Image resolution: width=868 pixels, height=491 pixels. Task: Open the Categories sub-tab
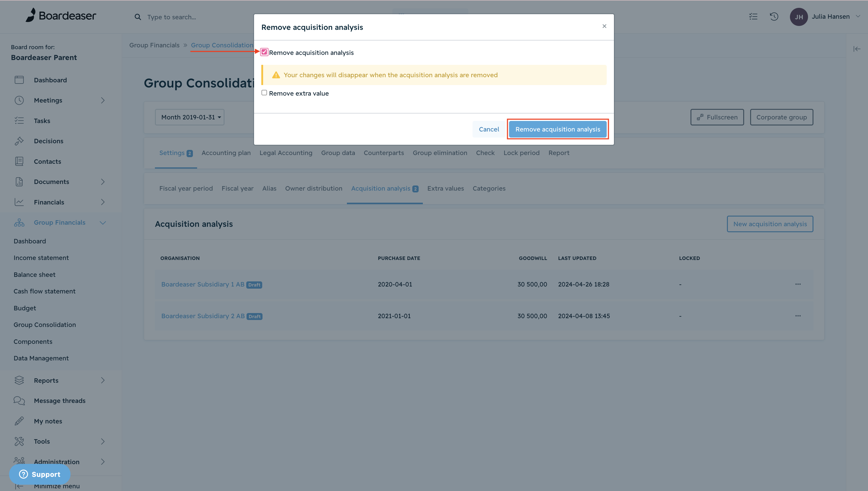click(x=489, y=188)
